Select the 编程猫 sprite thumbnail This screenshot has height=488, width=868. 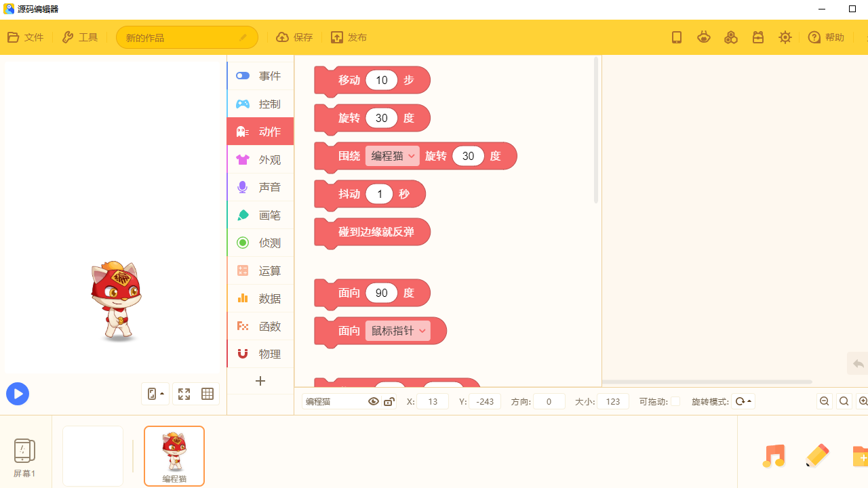tap(174, 455)
